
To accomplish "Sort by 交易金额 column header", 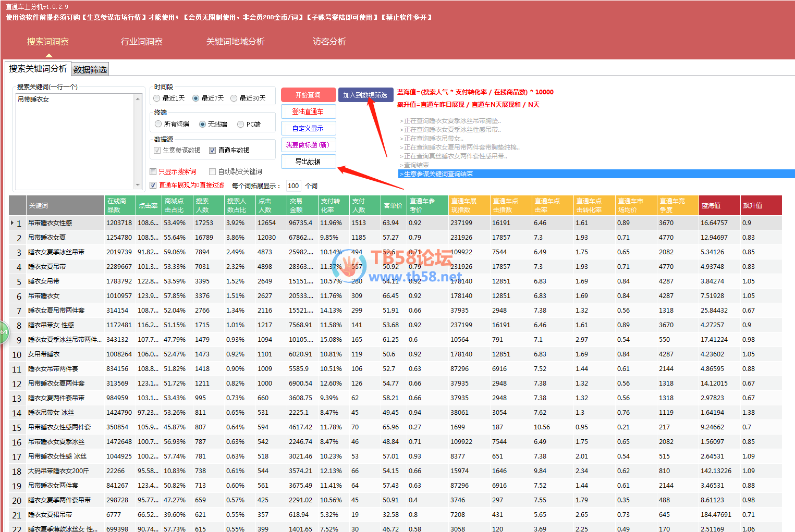I will click(302, 205).
